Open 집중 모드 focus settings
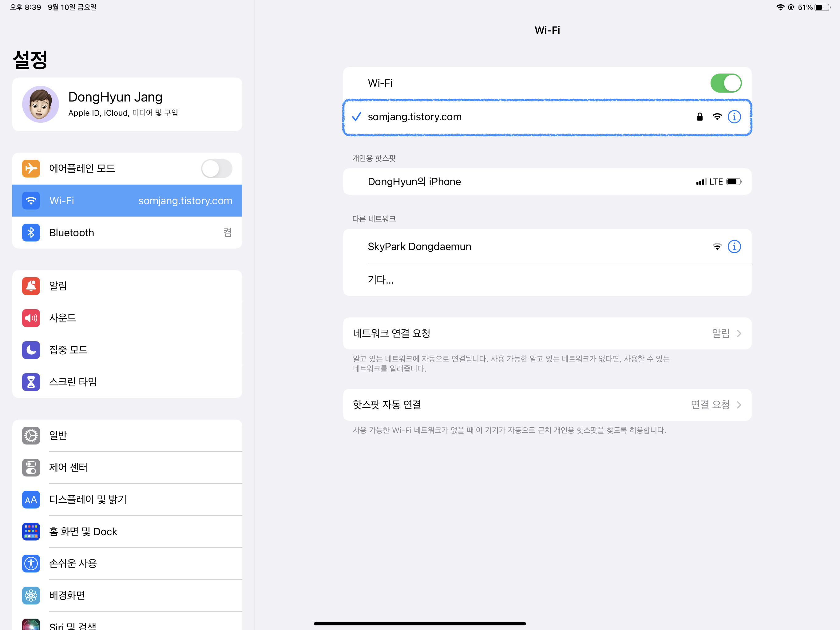 point(127,349)
